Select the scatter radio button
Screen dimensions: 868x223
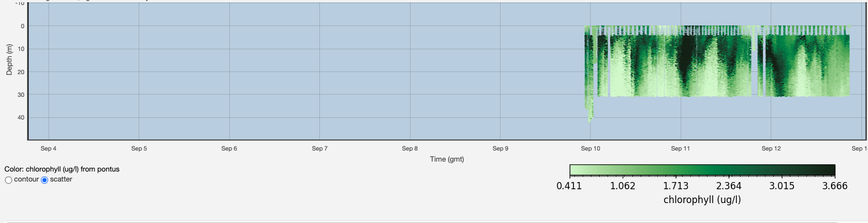[x=45, y=180]
